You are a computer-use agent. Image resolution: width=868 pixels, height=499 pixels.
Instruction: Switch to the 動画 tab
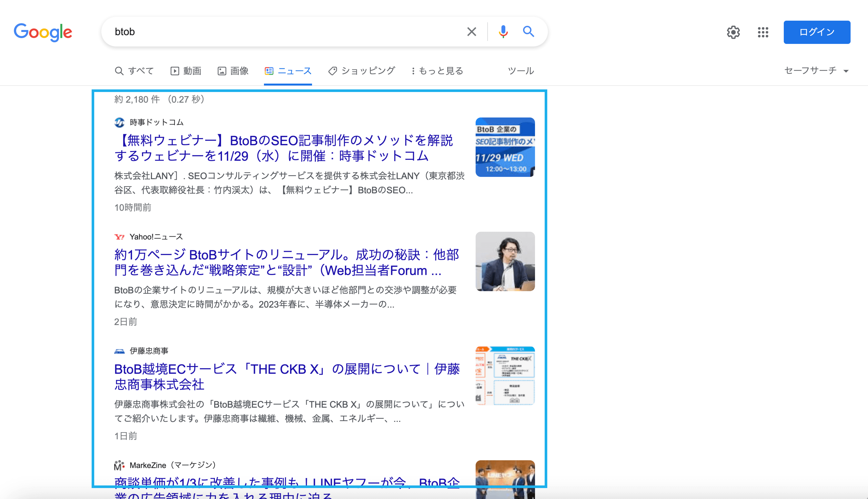click(x=186, y=71)
